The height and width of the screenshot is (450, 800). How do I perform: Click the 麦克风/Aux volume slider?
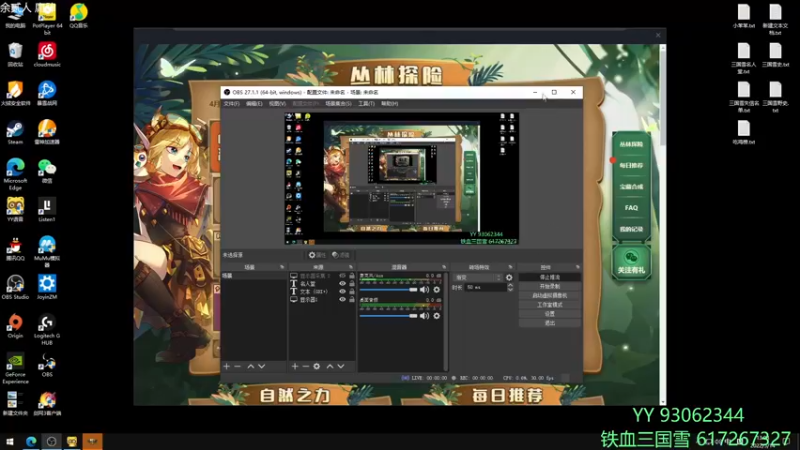point(388,290)
